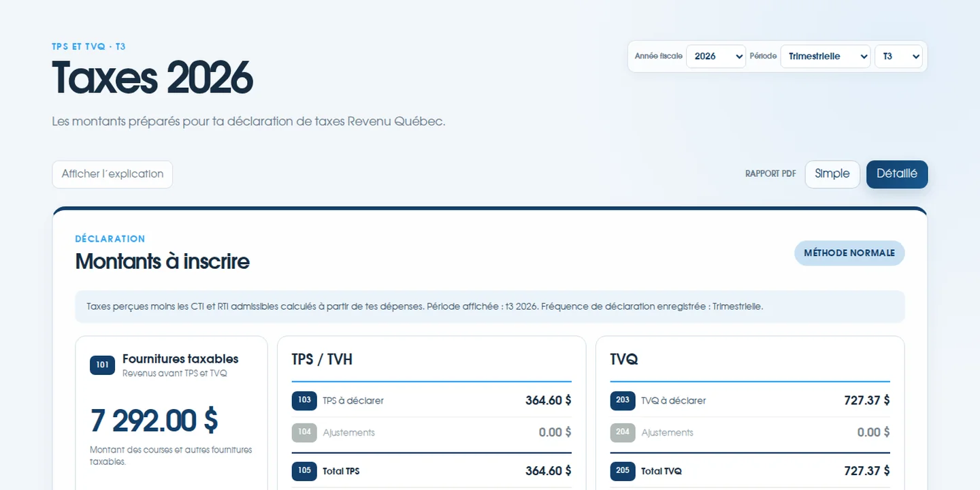Click line 105 badge for Total TPS
This screenshot has height=490, width=980.
(x=304, y=471)
